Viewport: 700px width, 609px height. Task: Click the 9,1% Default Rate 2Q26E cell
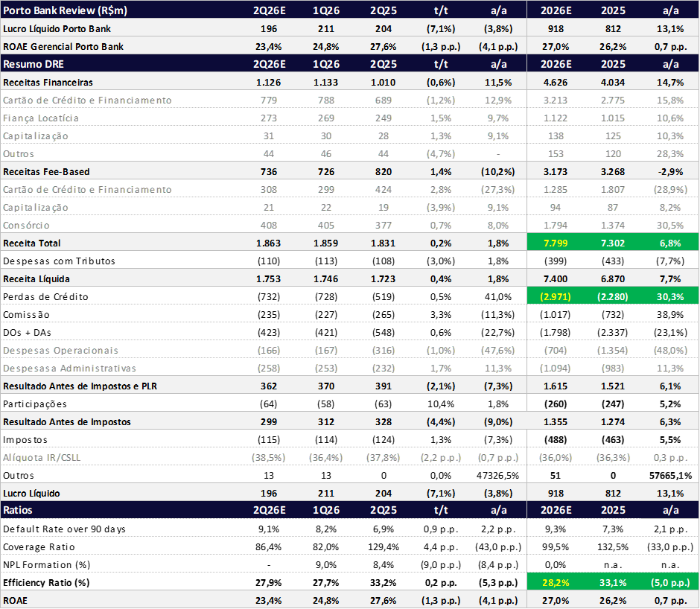[268, 529]
